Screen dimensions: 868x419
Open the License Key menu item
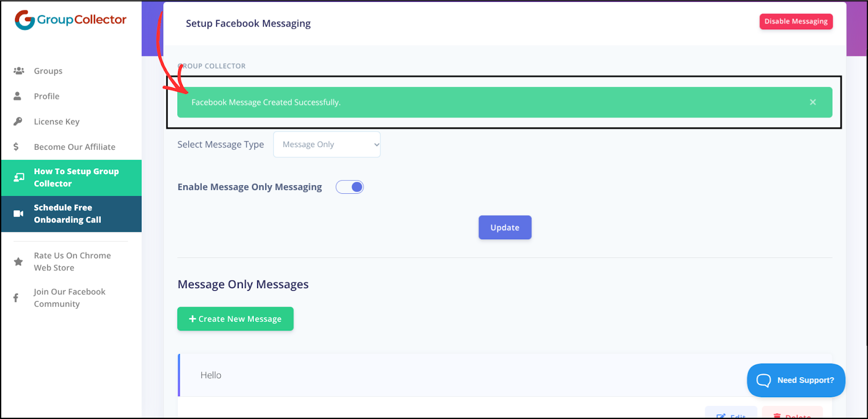pos(71,122)
